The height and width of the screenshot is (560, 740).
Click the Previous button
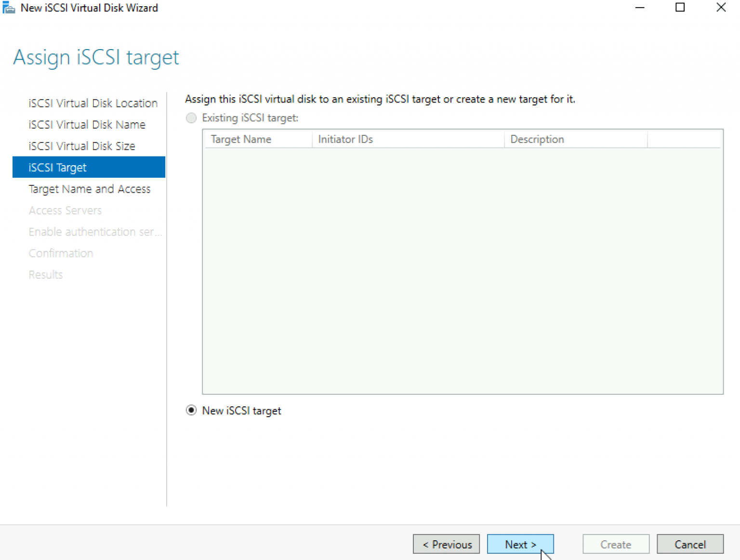pyautogui.click(x=446, y=544)
